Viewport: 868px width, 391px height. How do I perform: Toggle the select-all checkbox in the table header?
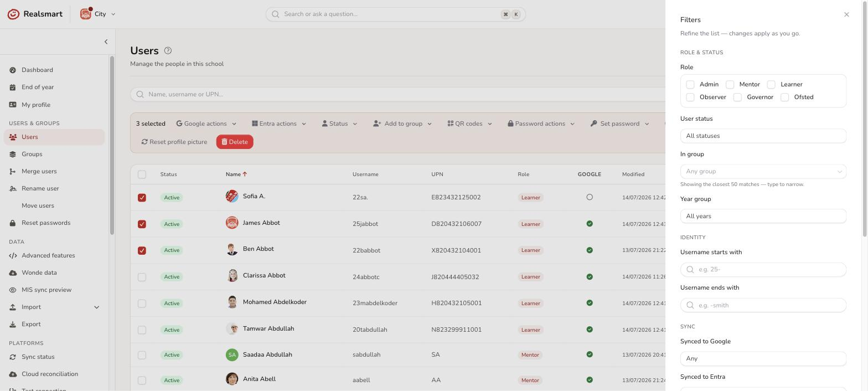(x=142, y=174)
